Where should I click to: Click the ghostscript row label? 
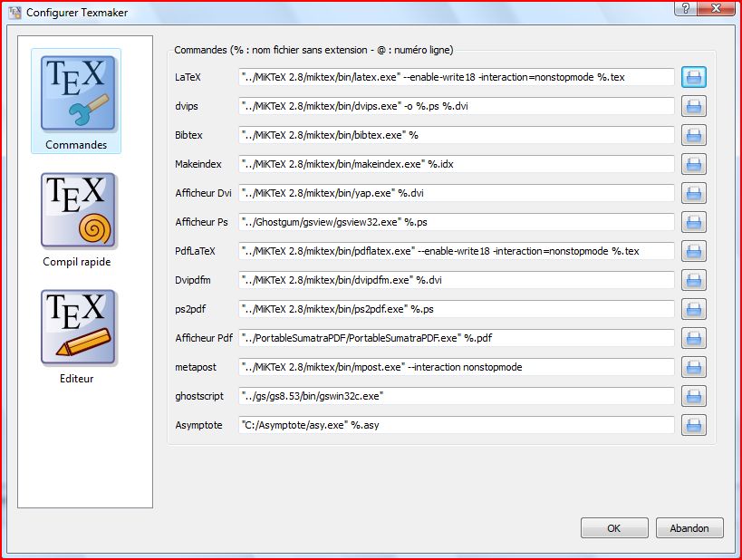click(x=199, y=396)
